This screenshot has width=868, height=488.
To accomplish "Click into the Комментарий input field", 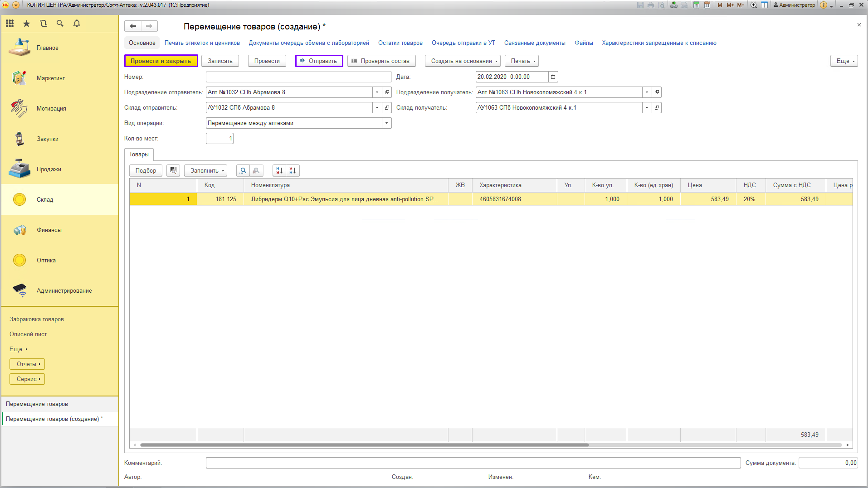I will (x=473, y=463).
